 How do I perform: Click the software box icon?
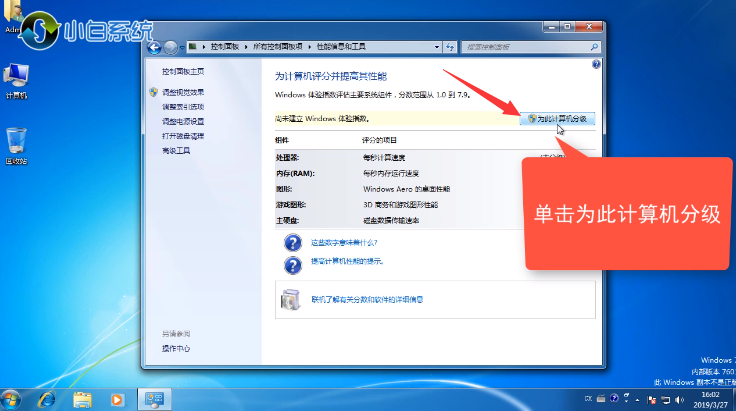tap(291, 299)
